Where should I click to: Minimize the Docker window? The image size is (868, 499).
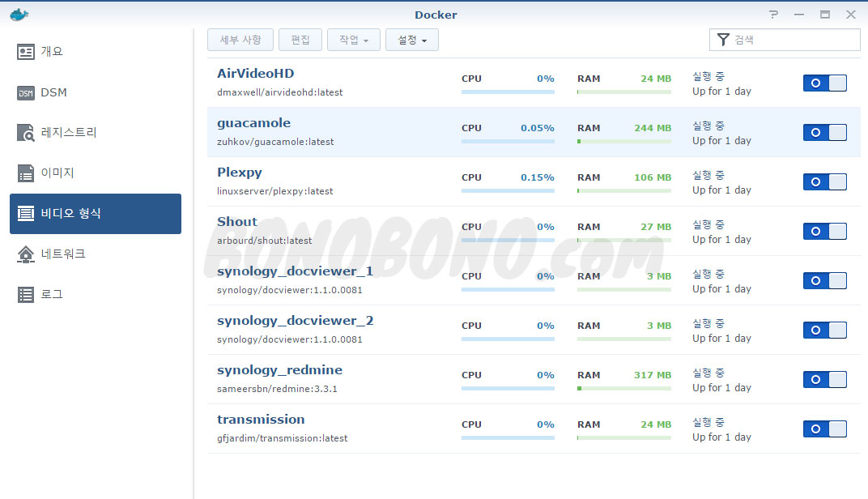(x=799, y=15)
